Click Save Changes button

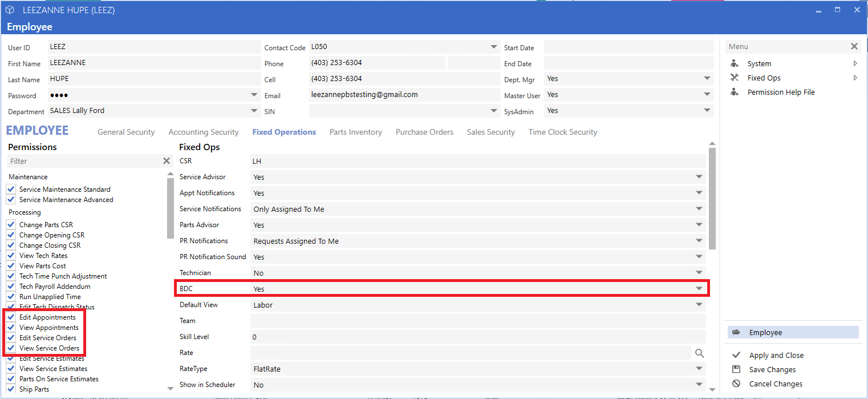(x=772, y=369)
